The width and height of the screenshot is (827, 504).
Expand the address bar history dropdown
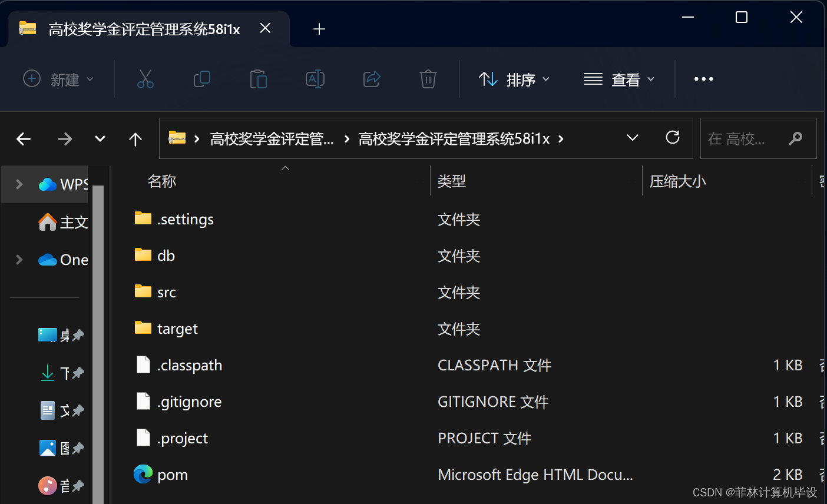click(633, 138)
